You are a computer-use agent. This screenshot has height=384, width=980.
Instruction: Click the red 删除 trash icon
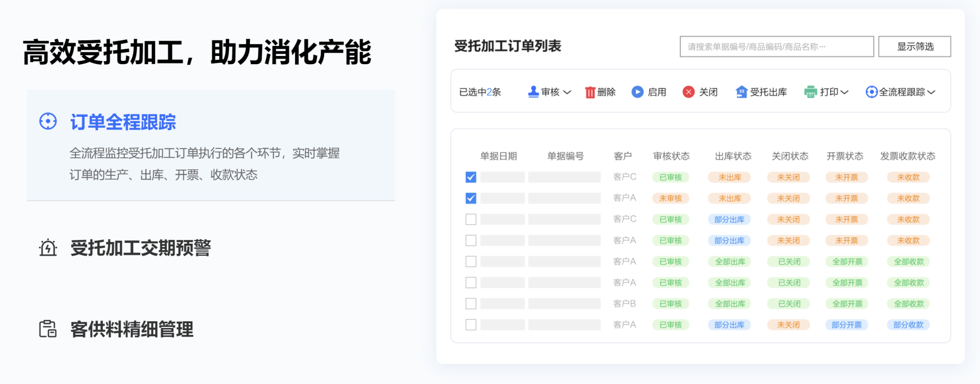(x=590, y=92)
